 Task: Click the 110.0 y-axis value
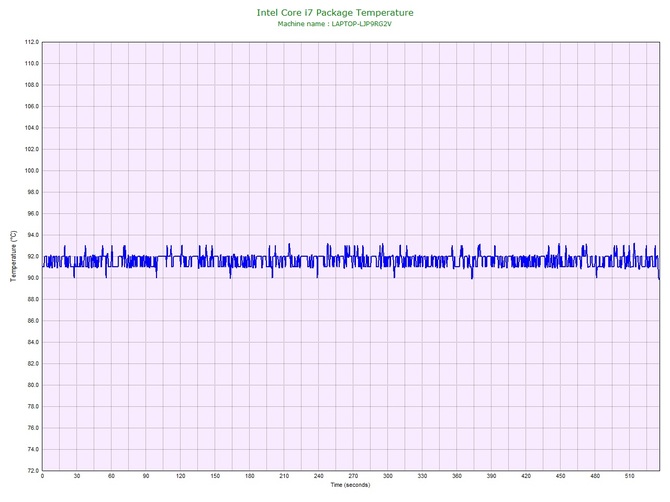tap(32, 63)
